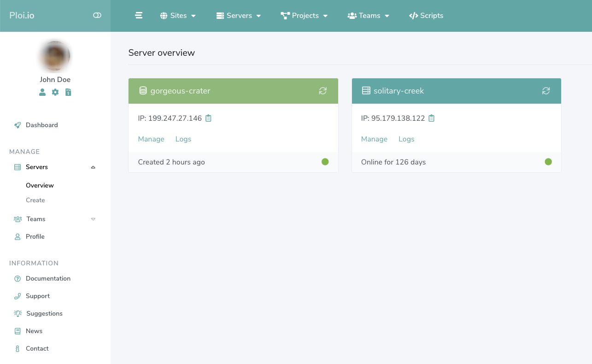Click the Teams sidebar people icon
Viewport: 592px width, 364px height.
(x=18, y=219)
